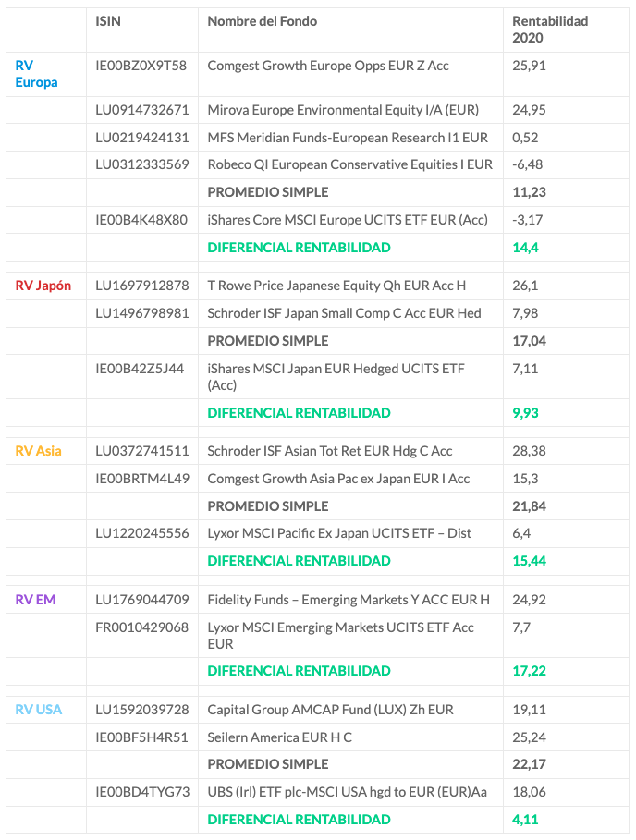Click the 7,98 return value
The image size is (636, 840).
coord(525,313)
